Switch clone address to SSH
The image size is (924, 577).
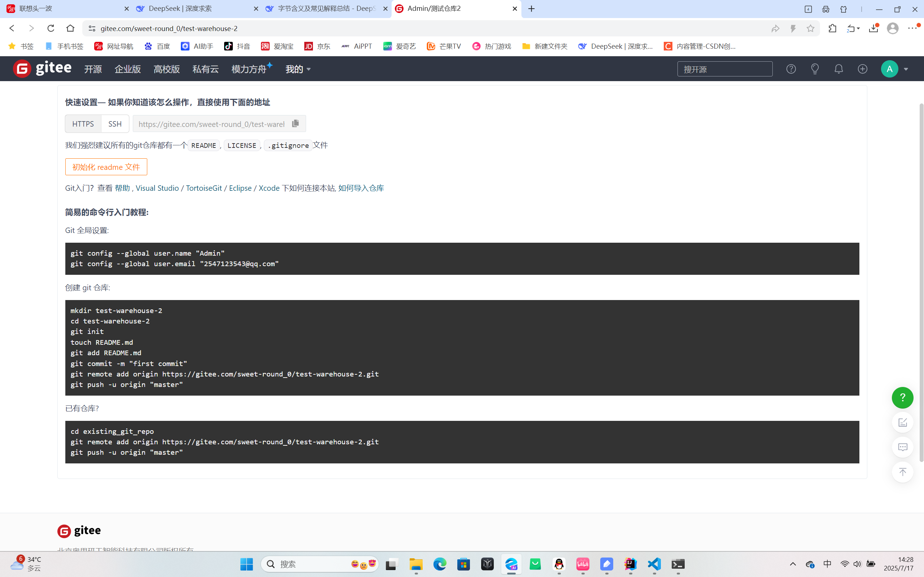[x=115, y=124]
